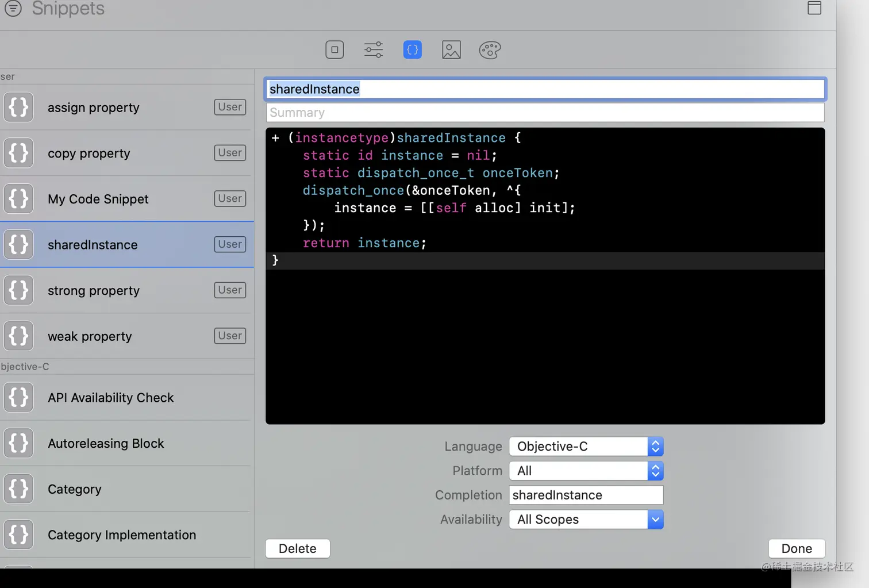Click the User badge on My Code Snippet
869x588 pixels.
[230, 198]
